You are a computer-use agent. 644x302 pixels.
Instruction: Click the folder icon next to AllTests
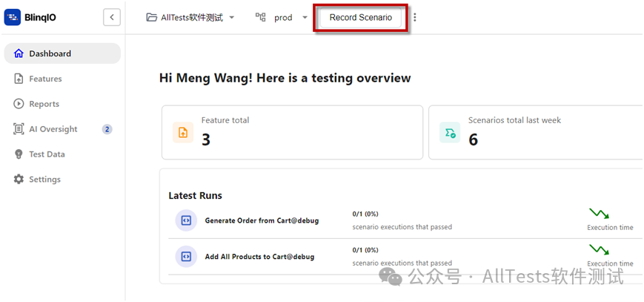[x=152, y=17]
